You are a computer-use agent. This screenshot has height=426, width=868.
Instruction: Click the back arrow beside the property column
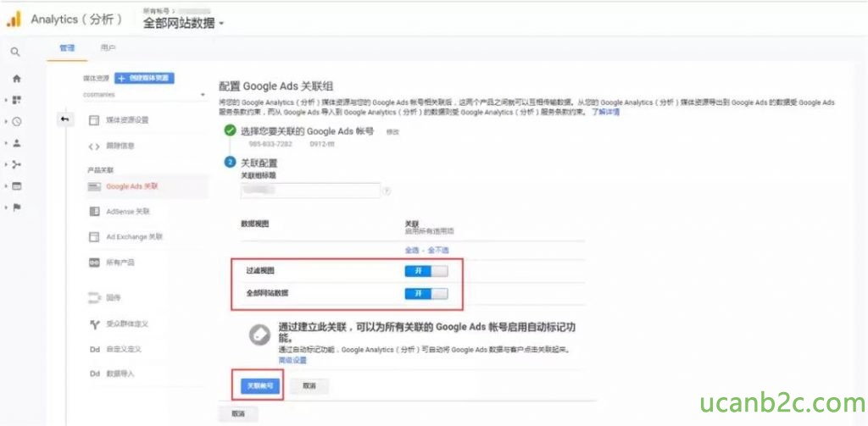[x=64, y=119]
